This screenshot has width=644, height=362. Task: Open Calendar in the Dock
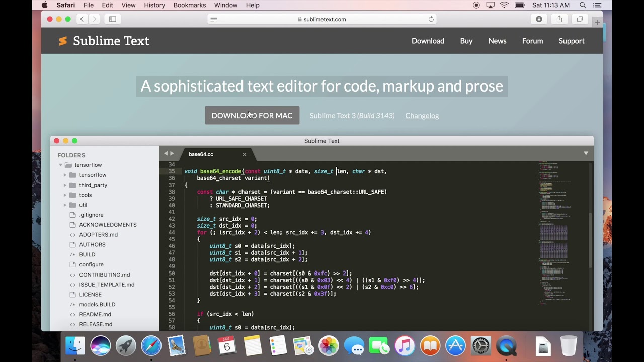pyautogui.click(x=227, y=346)
